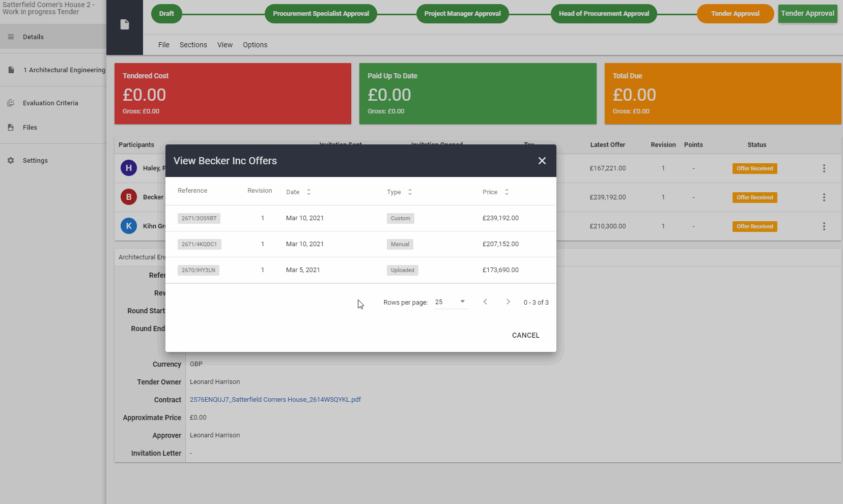The image size is (843, 504).
Task: Open the Rows per page dropdown
Action: [451, 302]
